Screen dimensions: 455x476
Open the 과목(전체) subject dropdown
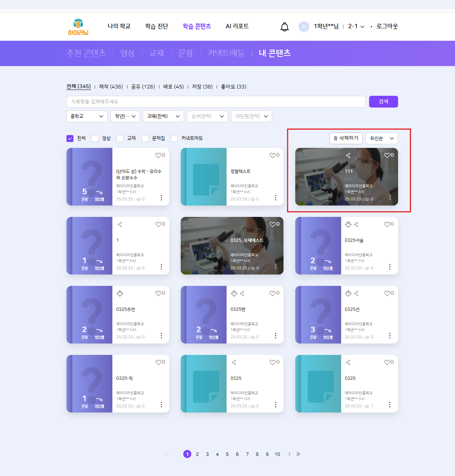(163, 116)
